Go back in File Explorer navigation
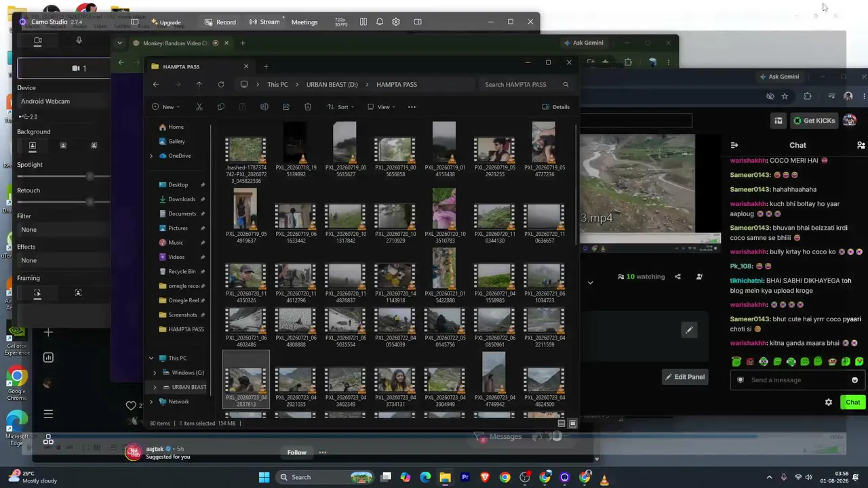 155,85
